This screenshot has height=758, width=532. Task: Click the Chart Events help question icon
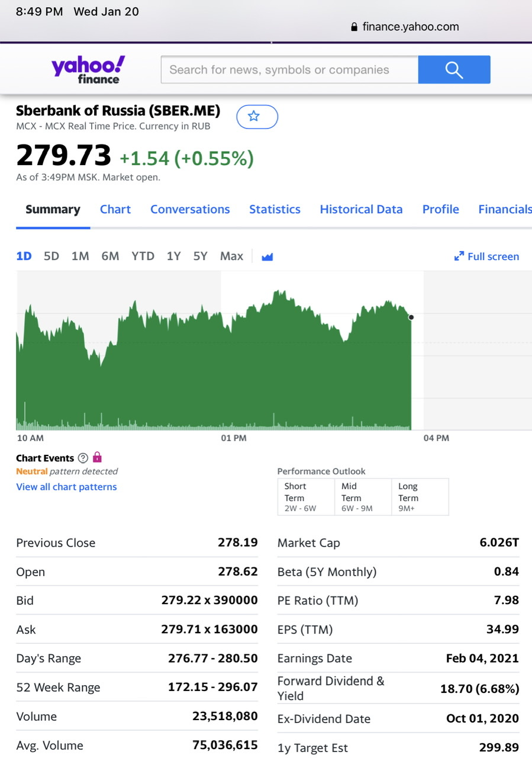tap(83, 458)
